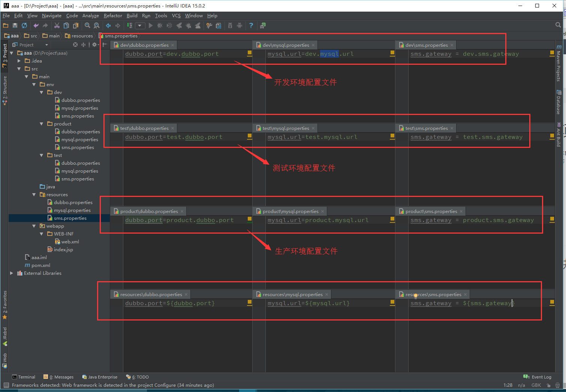Toggle the Database tool window

click(x=559, y=102)
